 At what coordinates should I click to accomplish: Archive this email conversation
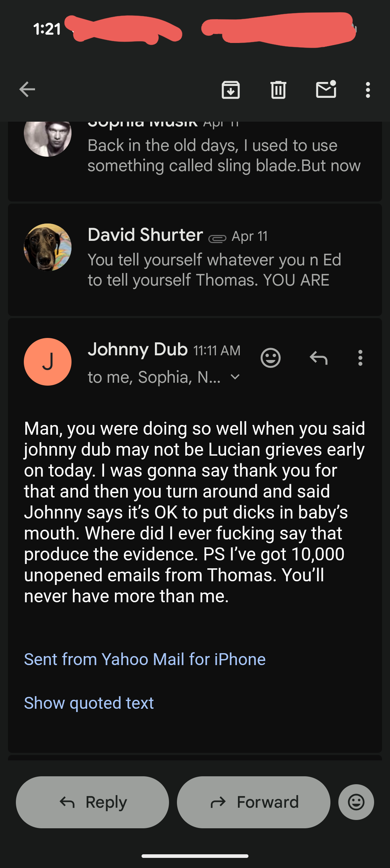pyautogui.click(x=231, y=90)
